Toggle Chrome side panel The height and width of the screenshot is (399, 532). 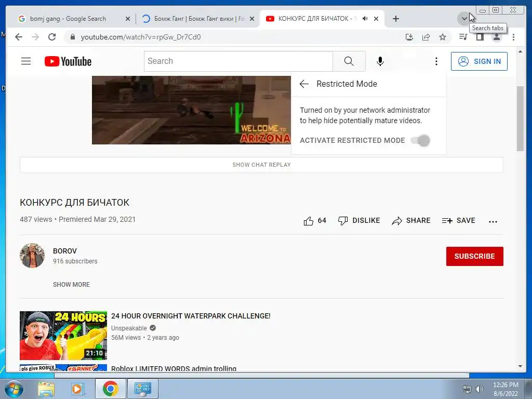[x=480, y=37]
